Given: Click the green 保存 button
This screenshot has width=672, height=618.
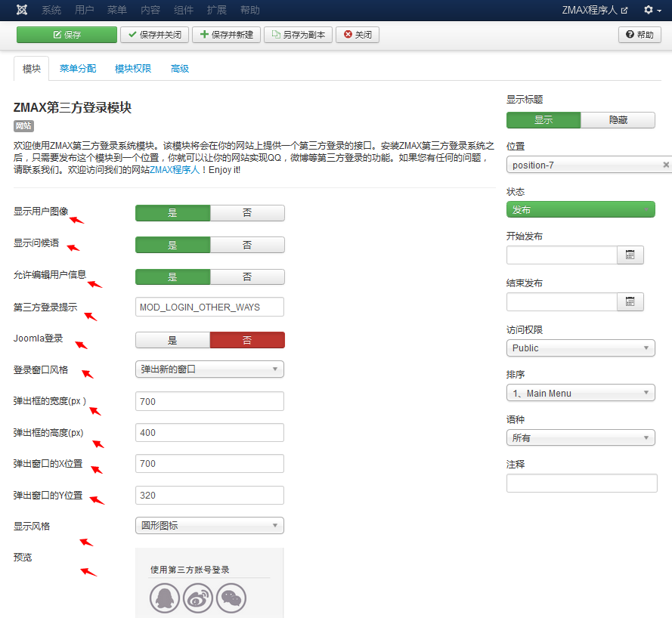Looking at the screenshot, I should click(x=67, y=35).
